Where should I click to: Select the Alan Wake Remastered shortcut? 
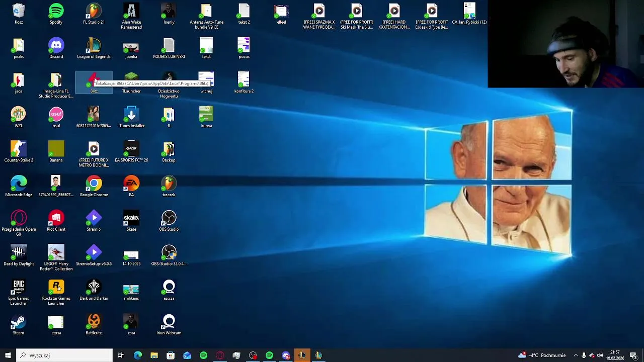pos(131,16)
